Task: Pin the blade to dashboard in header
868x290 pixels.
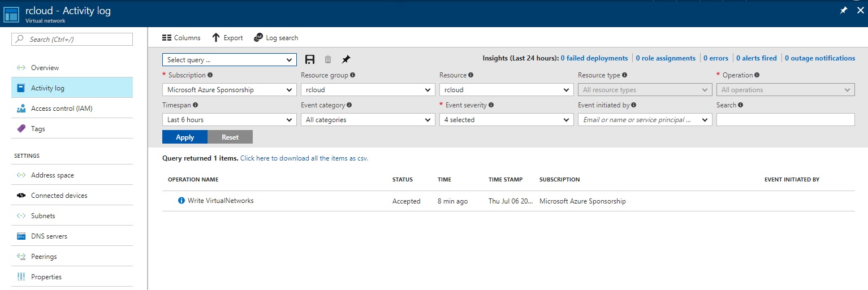Action: click(844, 10)
